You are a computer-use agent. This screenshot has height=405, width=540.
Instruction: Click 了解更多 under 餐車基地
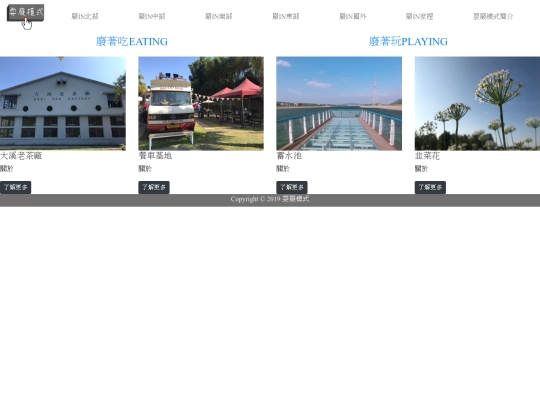tap(154, 187)
